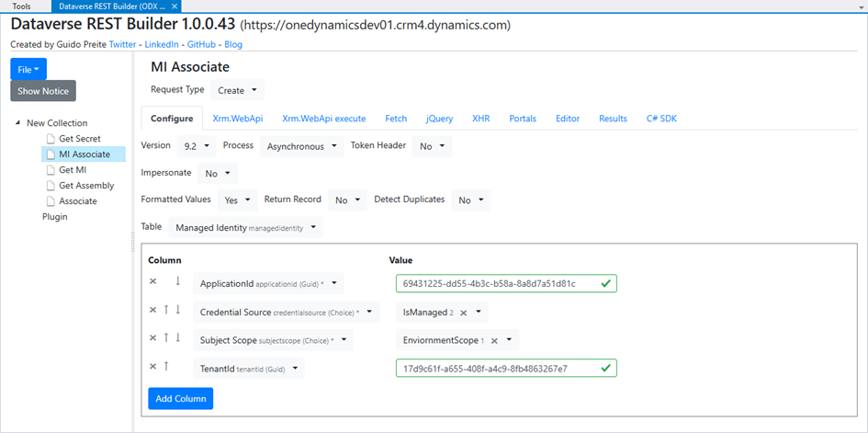Select Get MI in the collection tree

coord(73,170)
